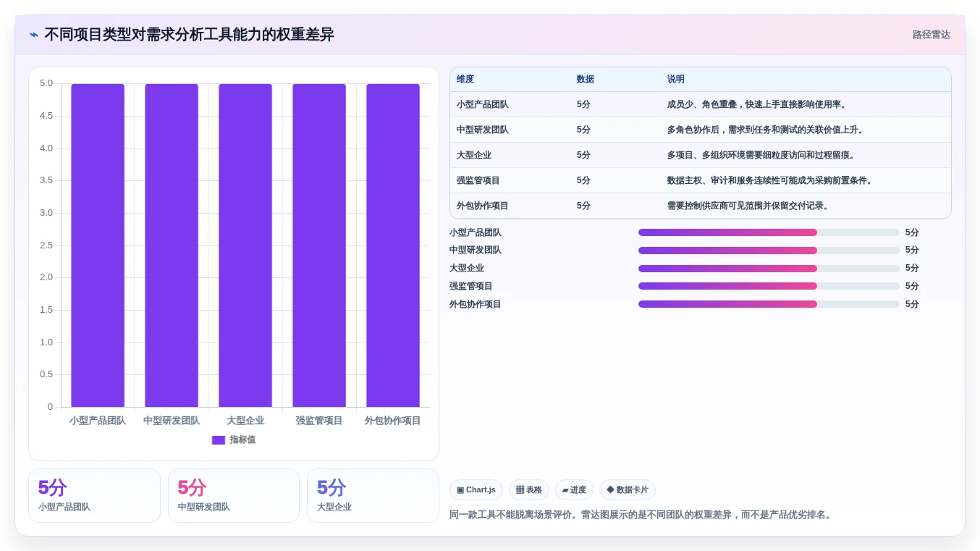980x551 pixels.
Task: Click the 外包协作项目 x-axis label
Action: [393, 421]
